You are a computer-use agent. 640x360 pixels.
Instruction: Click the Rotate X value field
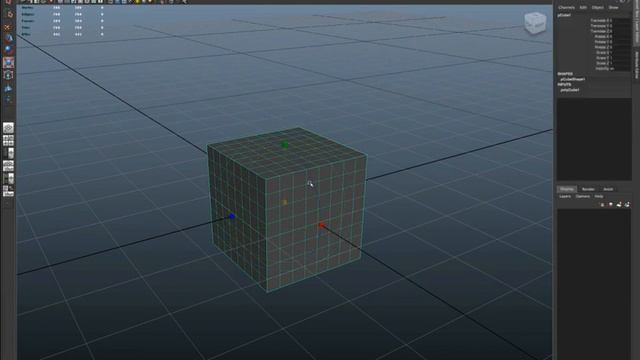tap(621, 36)
